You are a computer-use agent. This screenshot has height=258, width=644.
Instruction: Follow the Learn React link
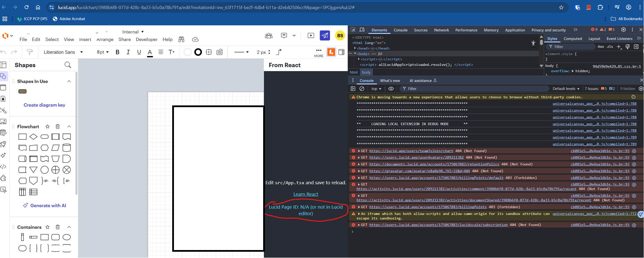[306, 194]
